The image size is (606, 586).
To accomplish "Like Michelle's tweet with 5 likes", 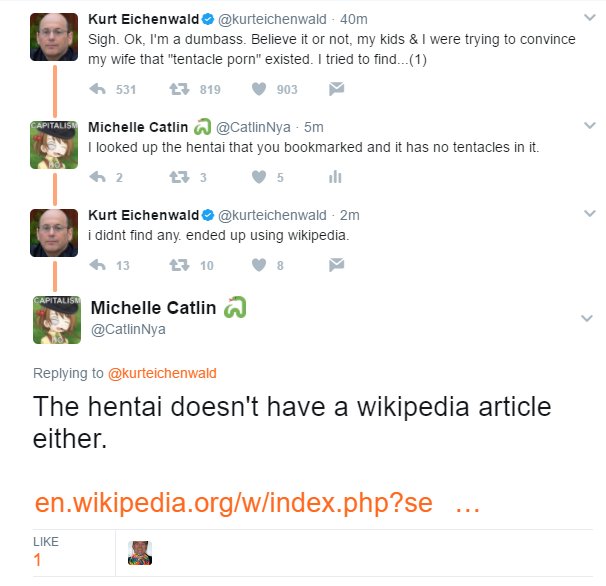I will (259, 177).
